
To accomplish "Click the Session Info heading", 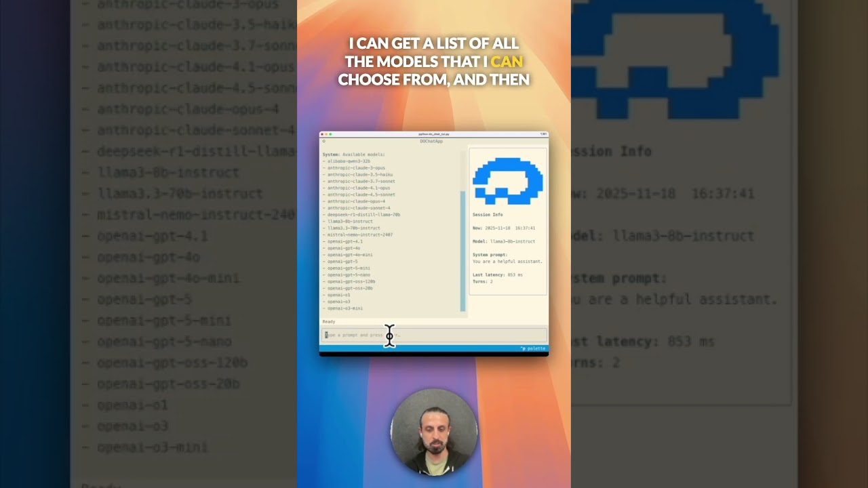I will (x=488, y=215).
